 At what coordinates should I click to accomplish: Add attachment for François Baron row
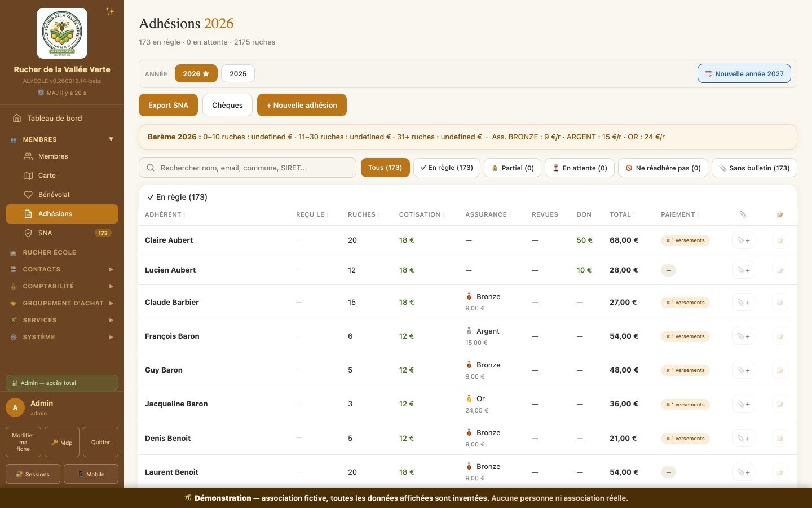coord(743,336)
